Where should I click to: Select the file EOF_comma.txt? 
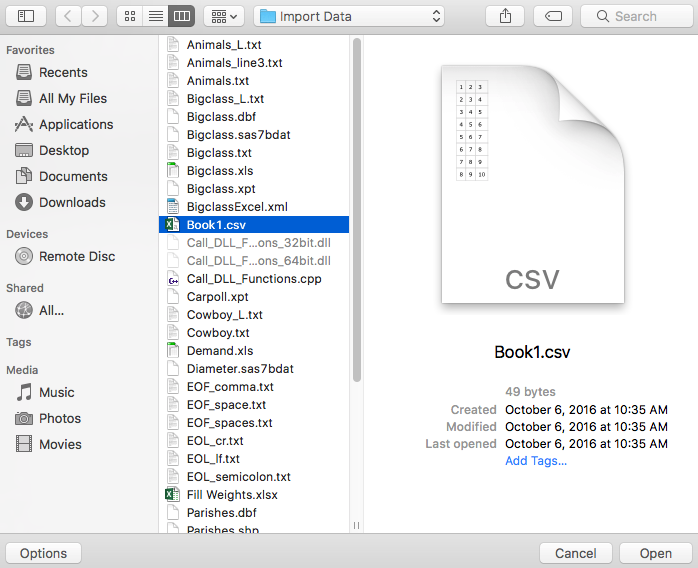(x=254, y=387)
